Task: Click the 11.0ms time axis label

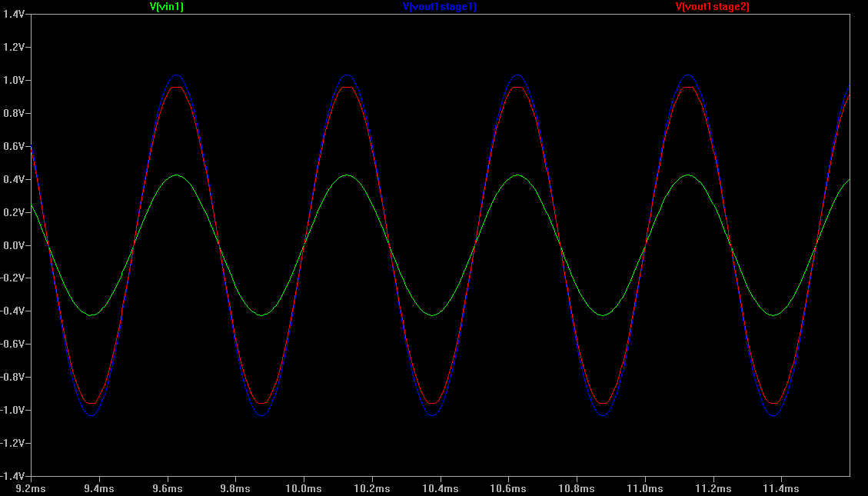Action: 645,488
